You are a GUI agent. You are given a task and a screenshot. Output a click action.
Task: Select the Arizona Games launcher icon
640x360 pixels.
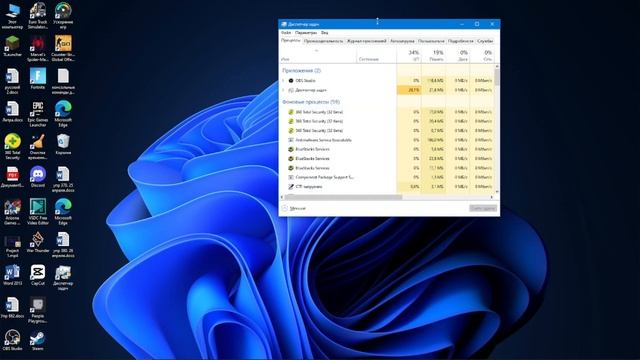pyautogui.click(x=12, y=212)
